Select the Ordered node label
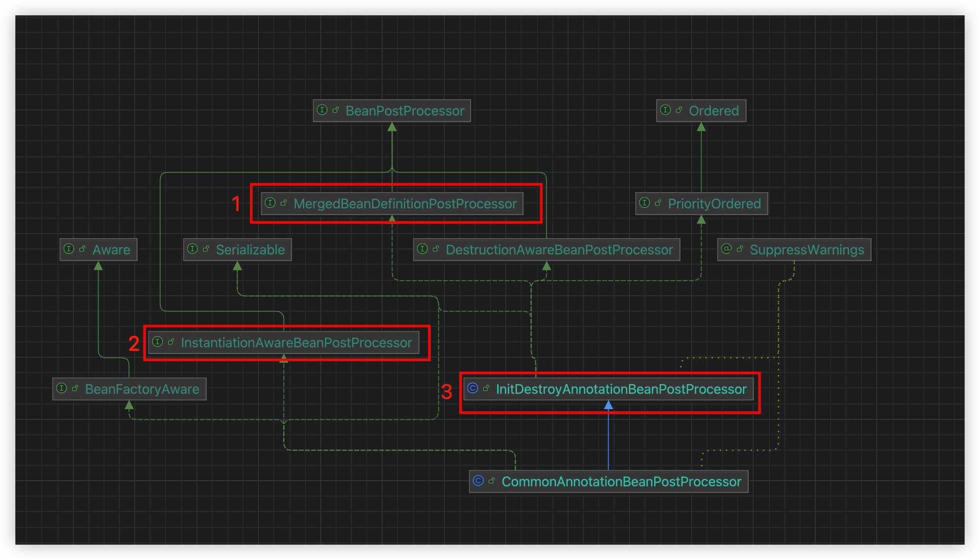The width and height of the screenshot is (980, 560). tap(714, 111)
